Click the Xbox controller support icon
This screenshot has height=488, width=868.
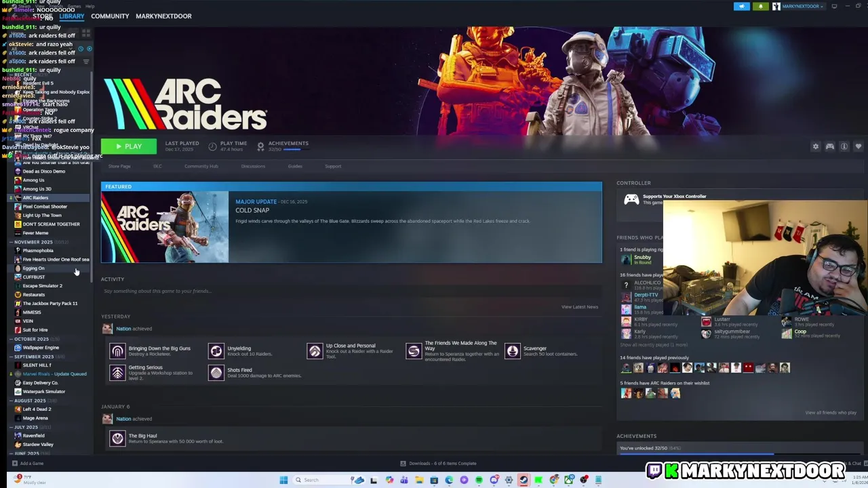pyautogui.click(x=631, y=199)
